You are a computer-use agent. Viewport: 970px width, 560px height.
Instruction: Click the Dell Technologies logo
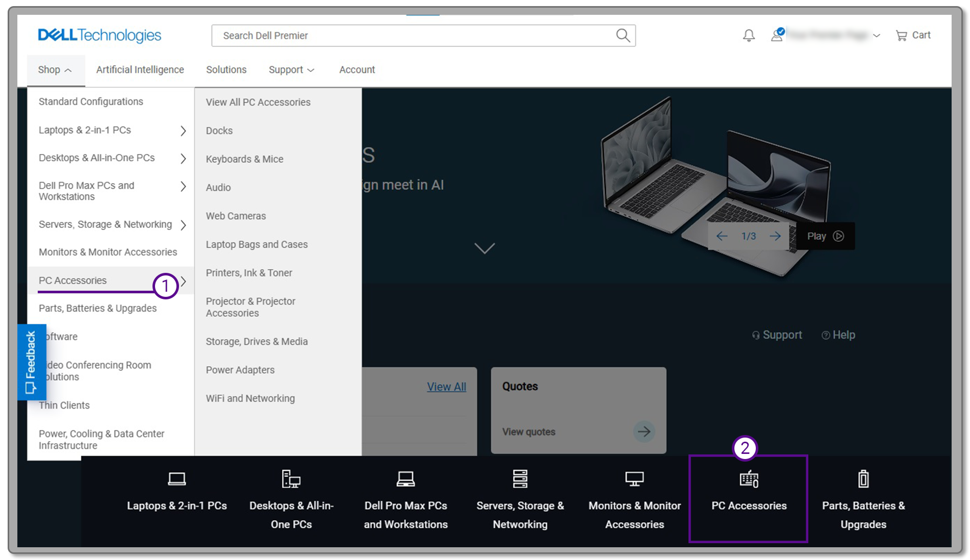point(99,35)
